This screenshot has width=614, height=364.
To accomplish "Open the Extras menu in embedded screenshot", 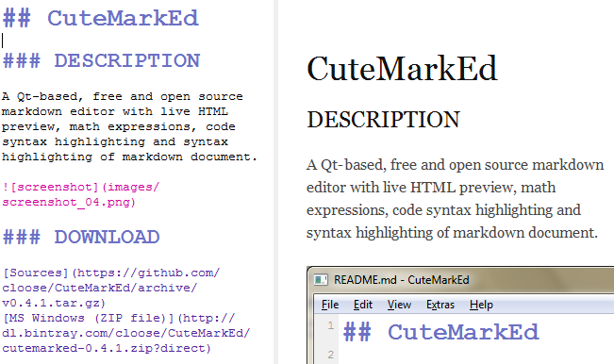I will (440, 305).
